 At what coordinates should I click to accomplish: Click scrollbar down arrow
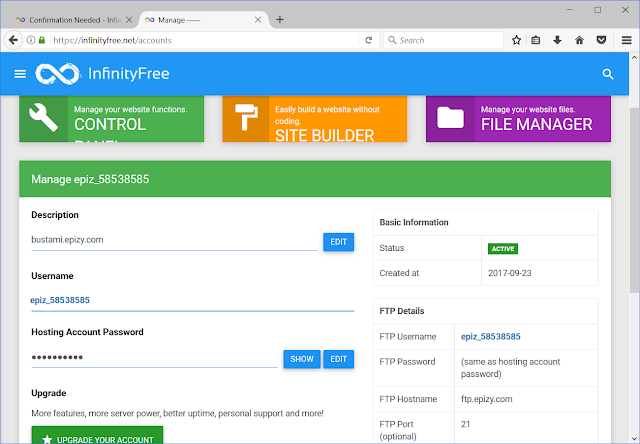634,439
